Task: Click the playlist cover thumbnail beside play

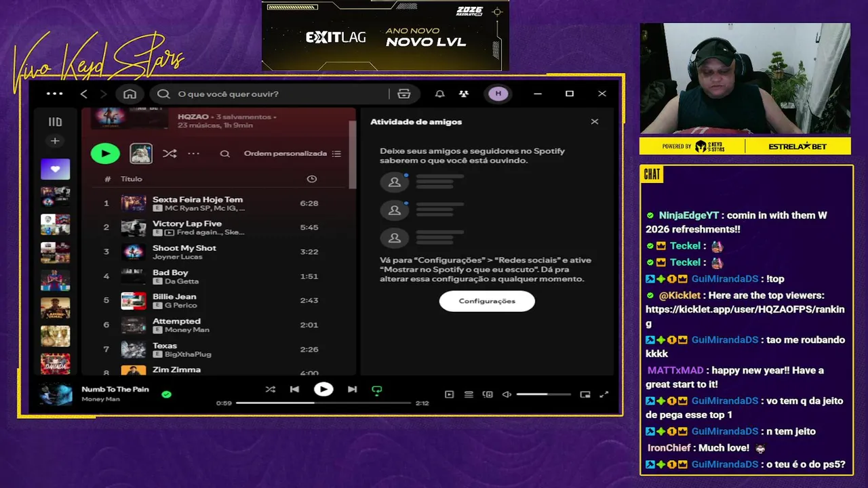Action: click(141, 154)
